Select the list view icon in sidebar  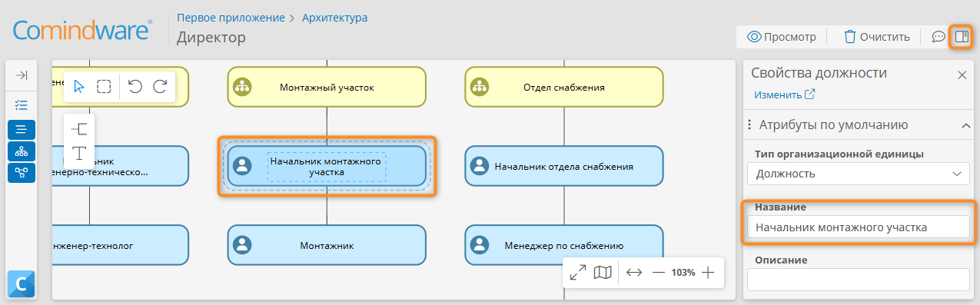pos(22,130)
